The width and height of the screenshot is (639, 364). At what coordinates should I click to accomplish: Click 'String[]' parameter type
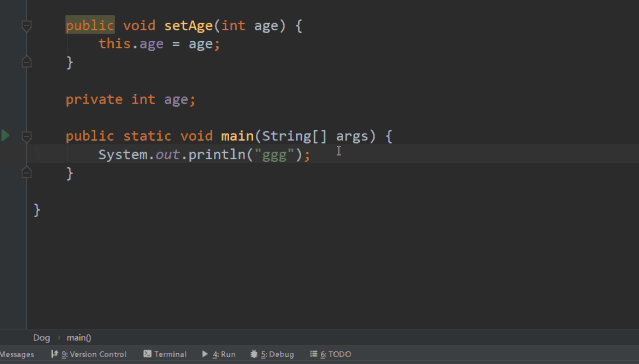tap(294, 136)
